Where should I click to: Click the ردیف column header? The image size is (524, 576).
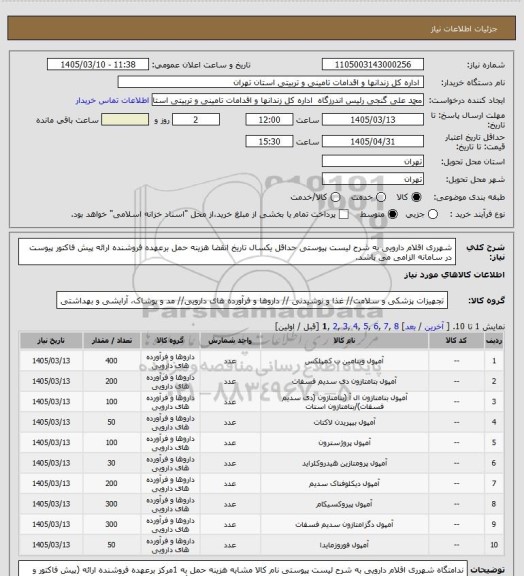[x=494, y=341]
